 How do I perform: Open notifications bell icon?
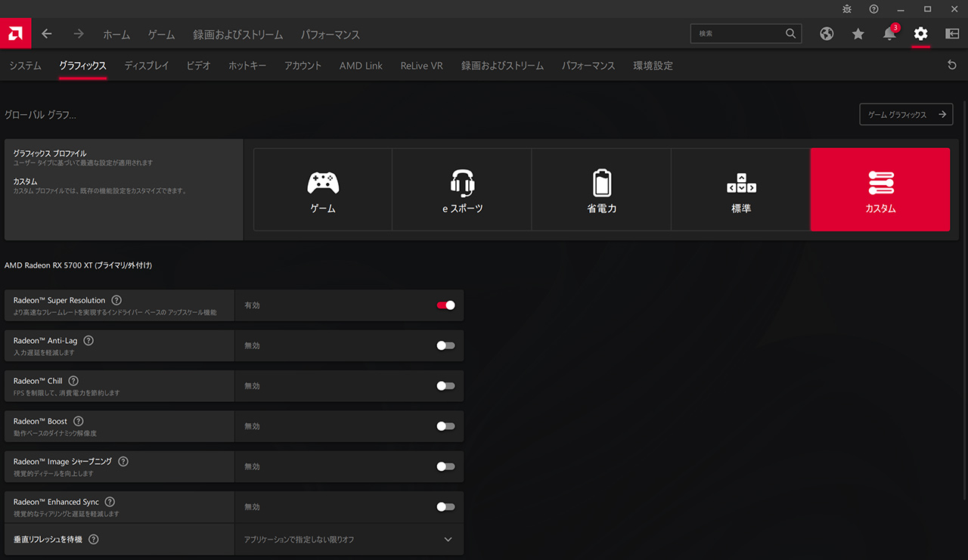click(890, 34)
